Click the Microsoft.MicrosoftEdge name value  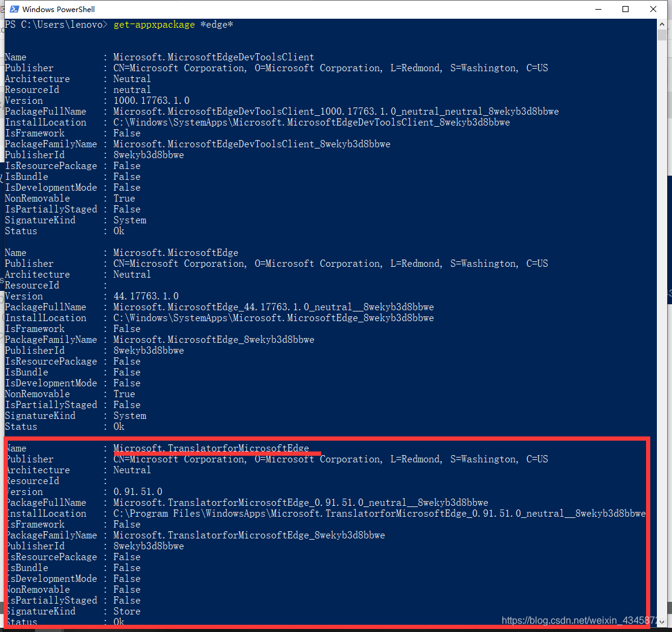coord(176,253)
